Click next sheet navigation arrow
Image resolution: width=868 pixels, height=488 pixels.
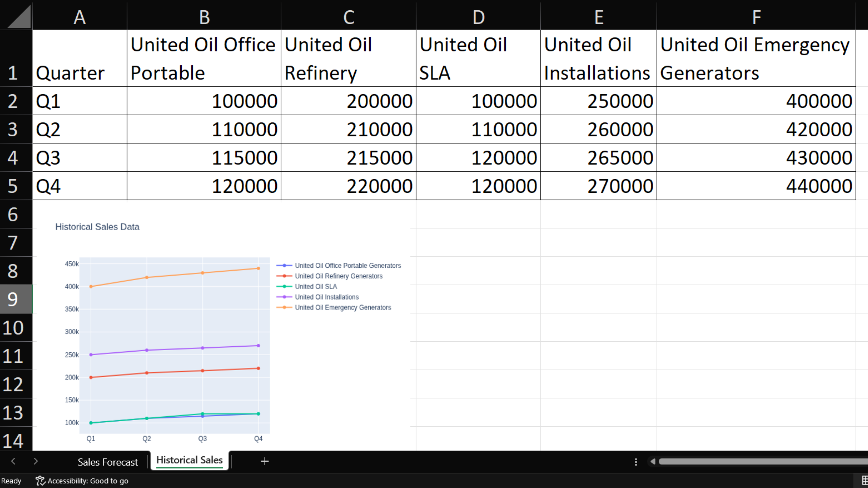click(x=36, y=461)
